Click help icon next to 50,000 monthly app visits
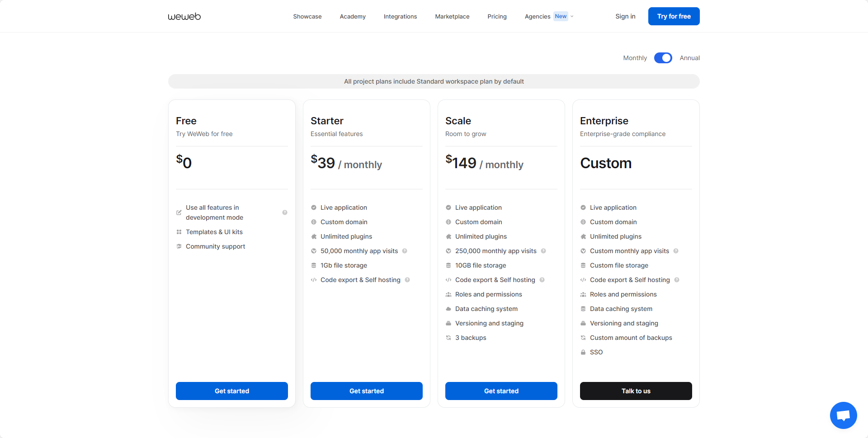The height and width of the screenshot is (438, 868). [405, 251]
